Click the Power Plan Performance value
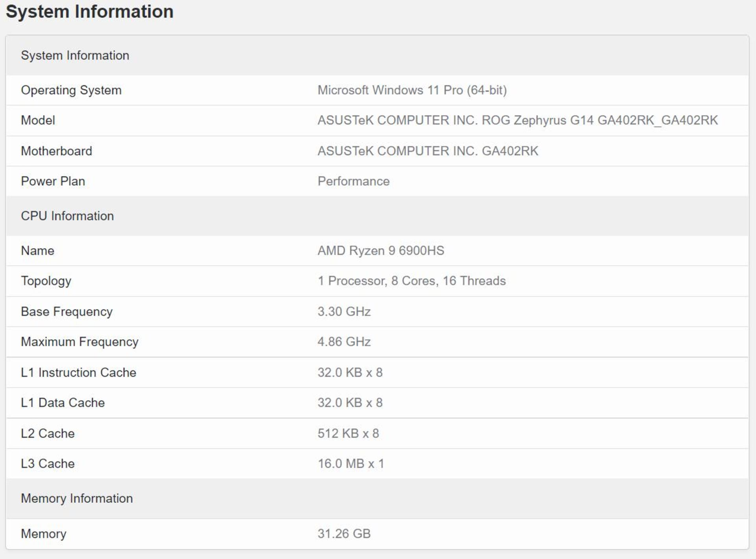The height and width of the screenshot is (559, 756). [353, 181]
